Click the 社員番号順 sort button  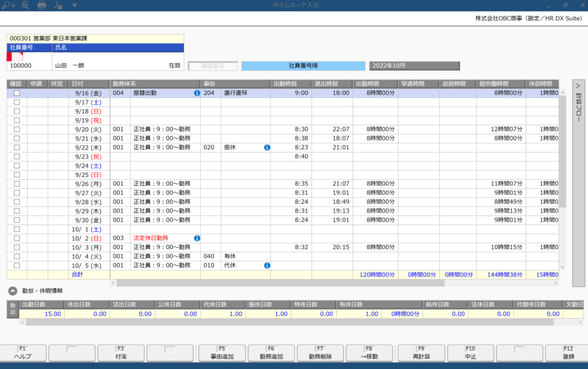pos(303,66)
